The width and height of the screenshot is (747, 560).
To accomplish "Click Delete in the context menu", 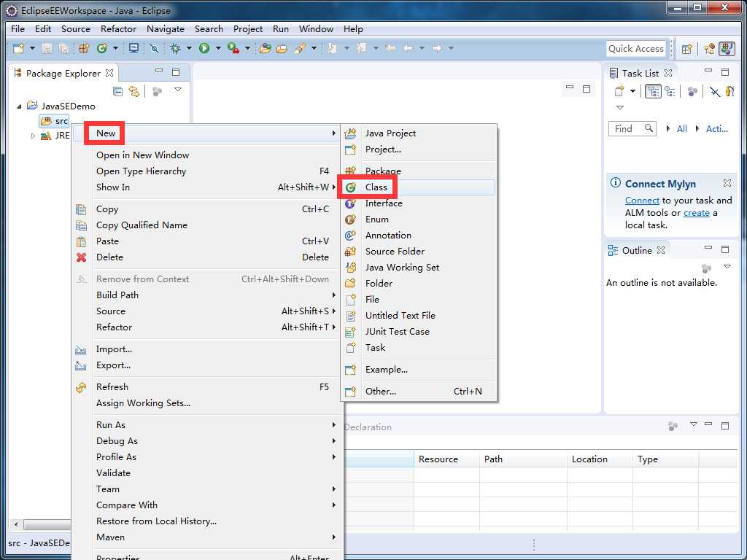I will coord(206,257).
